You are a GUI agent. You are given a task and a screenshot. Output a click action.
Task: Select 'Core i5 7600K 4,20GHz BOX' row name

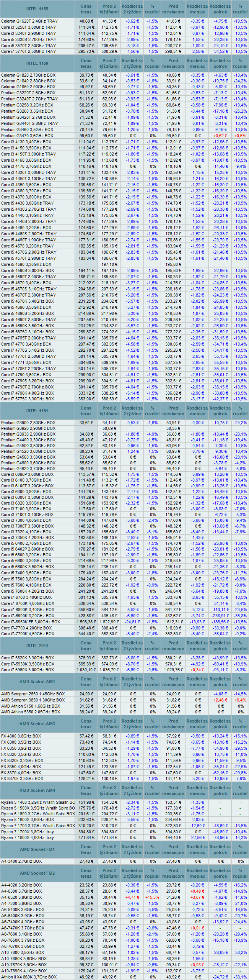click(x=28, y=591)
